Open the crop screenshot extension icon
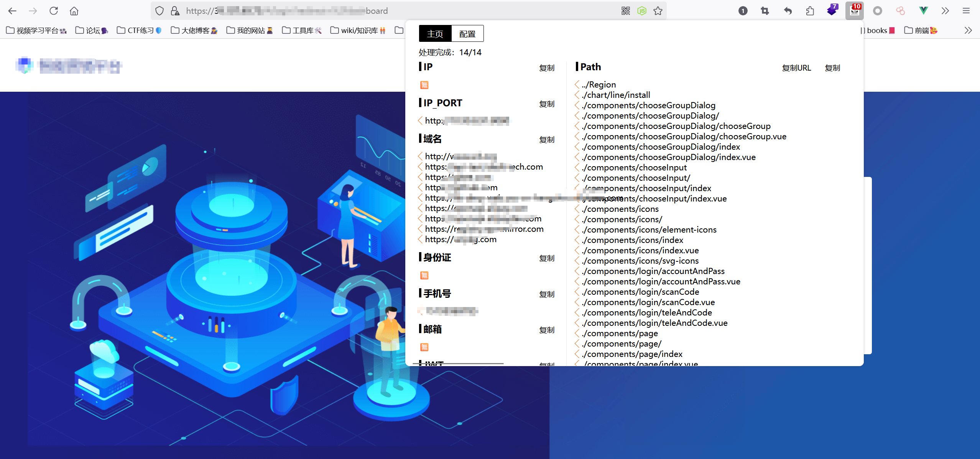 (x=765, y=11)
